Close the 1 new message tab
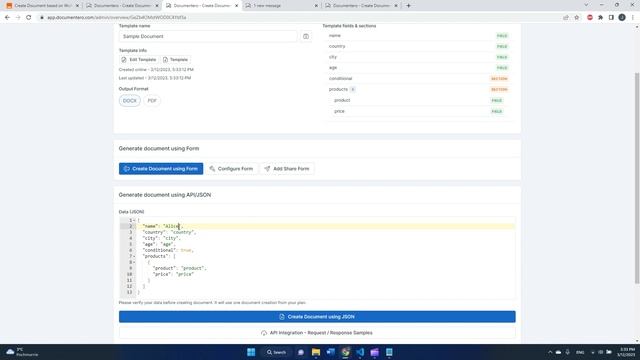The width and height of the screenshot is (640, 360). (x=316, y=6)
